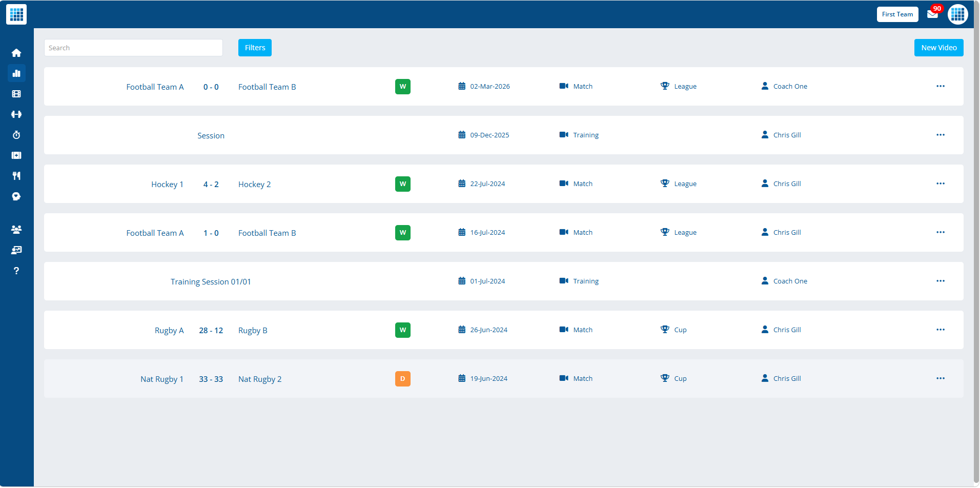Open messages envelope showing 90 notifications

(933, 14)
